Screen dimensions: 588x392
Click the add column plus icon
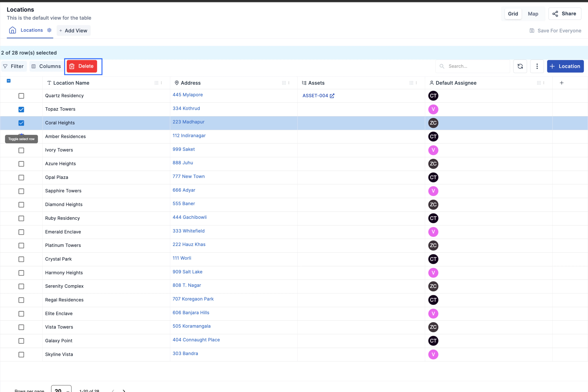point(562,83)
